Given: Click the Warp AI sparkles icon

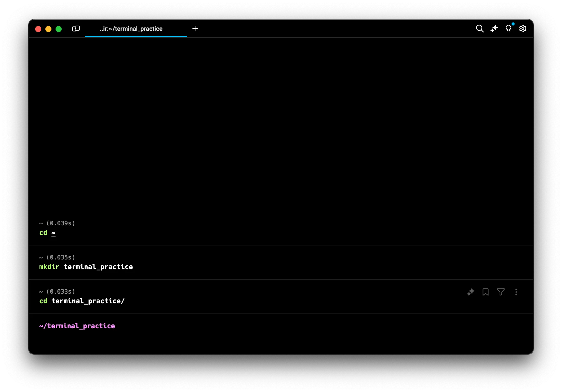Looking at the screenshot, I should [494, 29].
